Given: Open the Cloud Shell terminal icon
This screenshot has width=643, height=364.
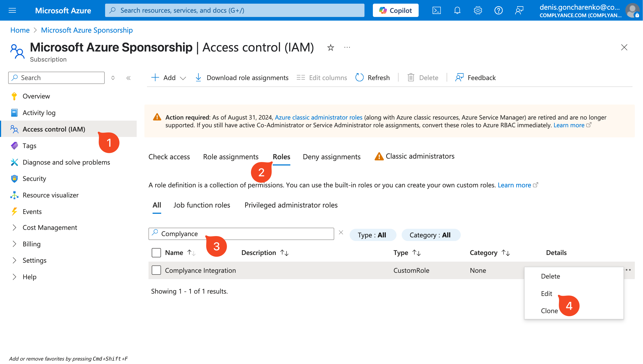Looking at the screenshot, I should point(436,10).
